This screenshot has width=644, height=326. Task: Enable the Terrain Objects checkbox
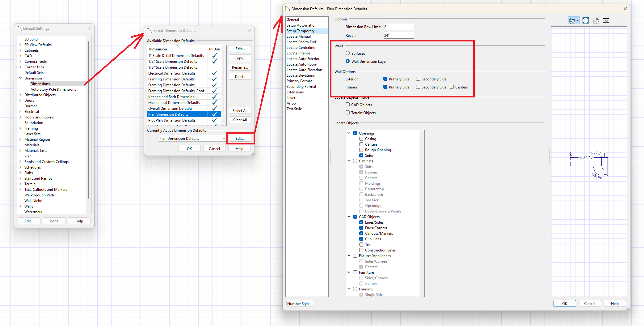pyautogui.click(x=348, y=113)
